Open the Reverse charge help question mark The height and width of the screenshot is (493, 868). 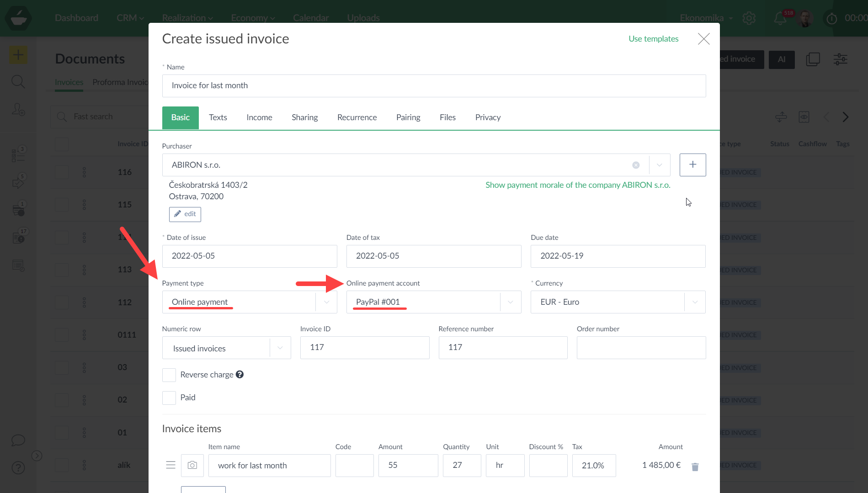point(240,375)
